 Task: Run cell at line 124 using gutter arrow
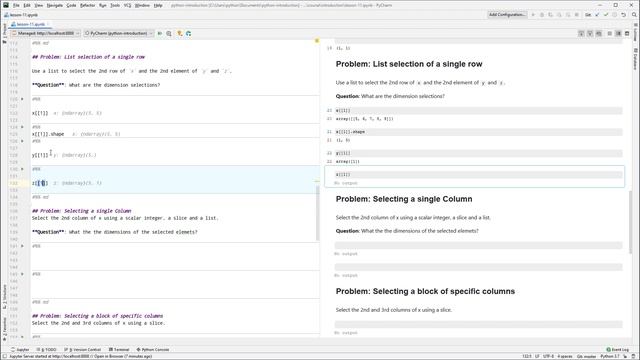(x=22, y=127)
